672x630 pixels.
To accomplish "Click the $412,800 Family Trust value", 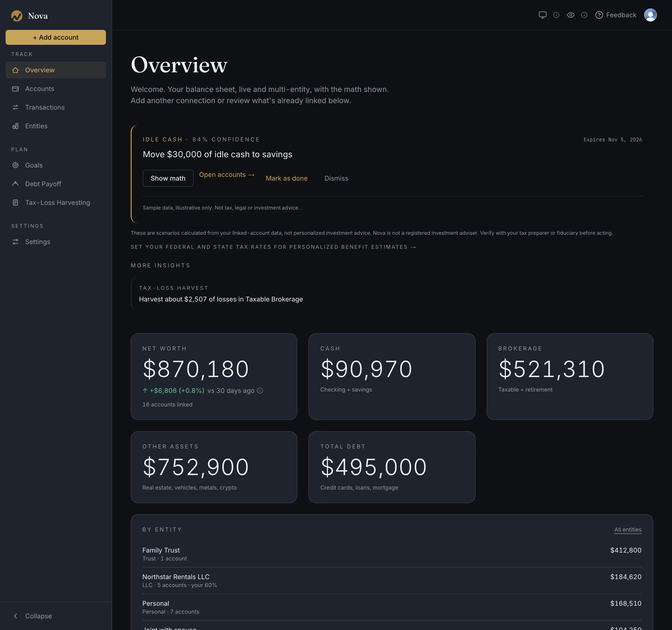I will [x=626, y=550].
